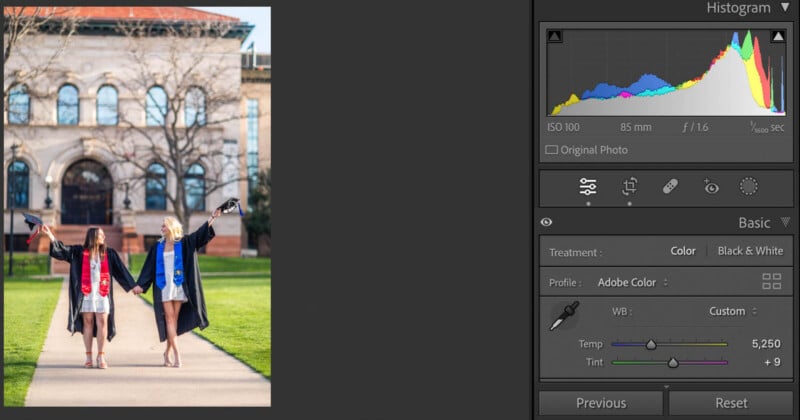The image size is (800, 420).
Task: Pick the White Balance eyedropper
Action: point(564,317)
